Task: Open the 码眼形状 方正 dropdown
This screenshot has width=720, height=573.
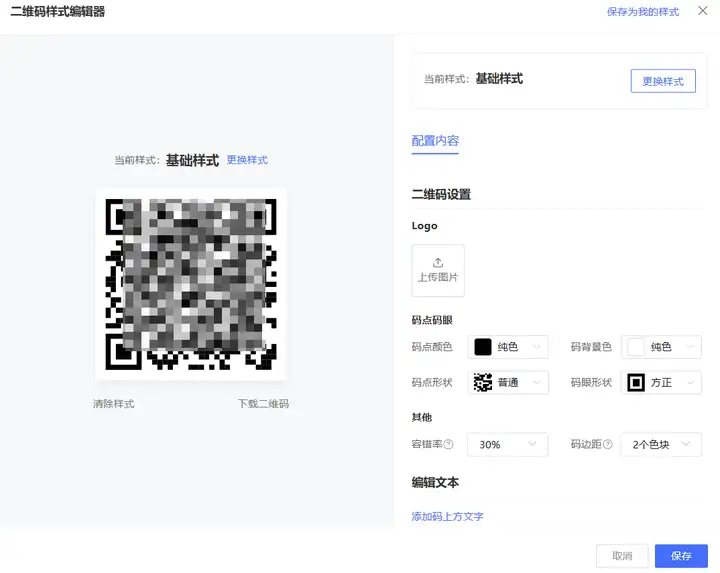Action: tap(661, 382)
